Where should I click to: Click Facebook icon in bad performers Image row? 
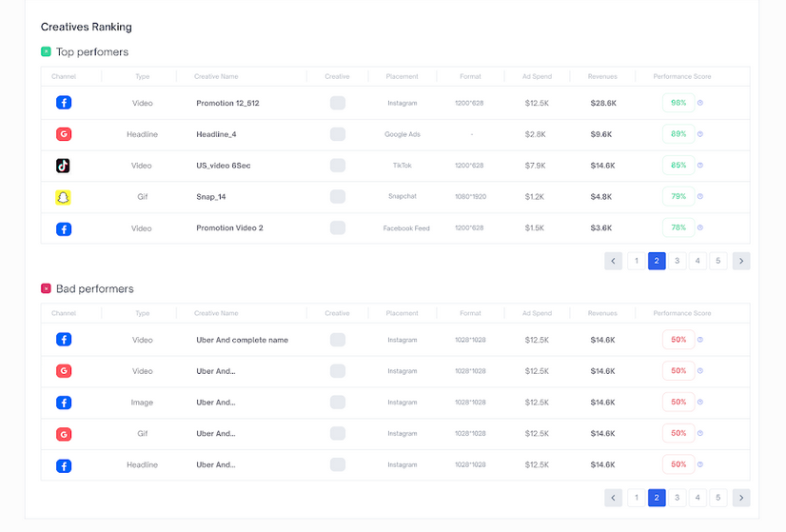coord(63,403)
